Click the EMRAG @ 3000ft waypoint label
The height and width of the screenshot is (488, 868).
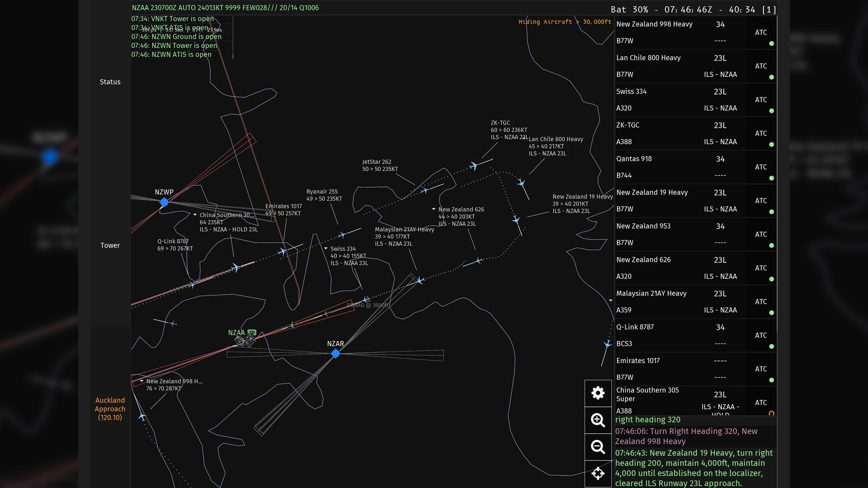tap(368, 305)
